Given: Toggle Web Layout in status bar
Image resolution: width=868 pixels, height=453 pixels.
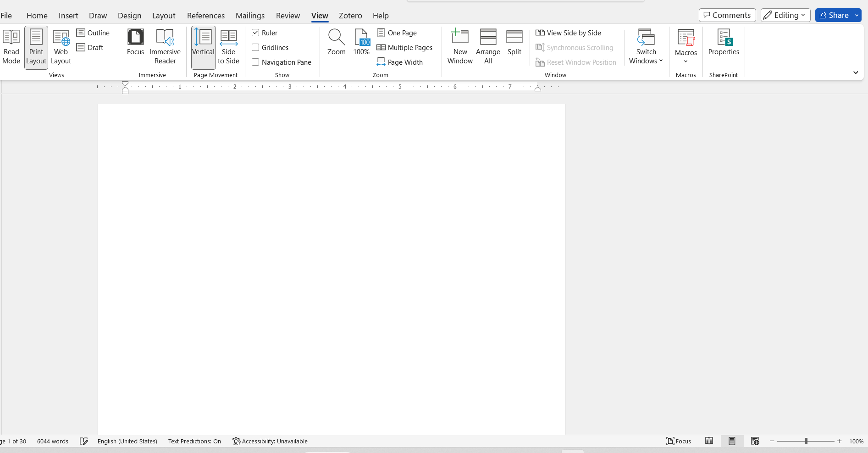Looking at the screenshot, I should 755,441.
